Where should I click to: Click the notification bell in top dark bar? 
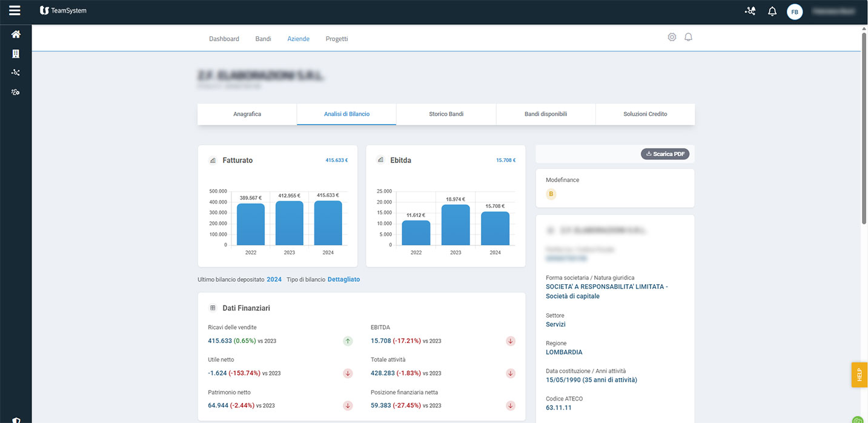coord(772,11)
